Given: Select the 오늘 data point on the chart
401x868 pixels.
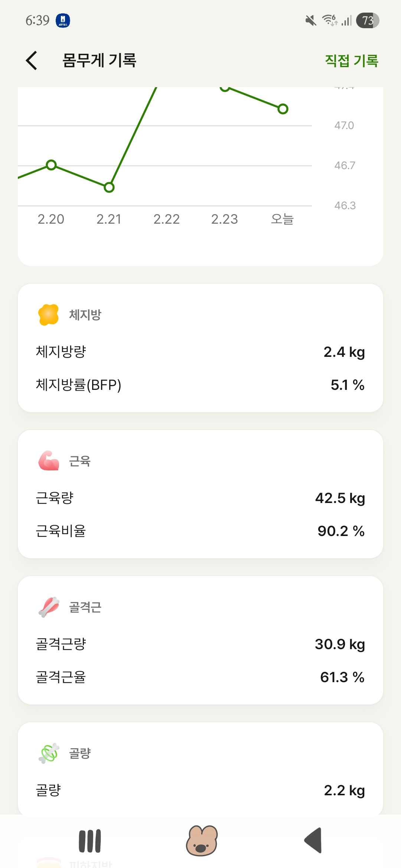Looking at the screenshot, I should coord(283,109).
